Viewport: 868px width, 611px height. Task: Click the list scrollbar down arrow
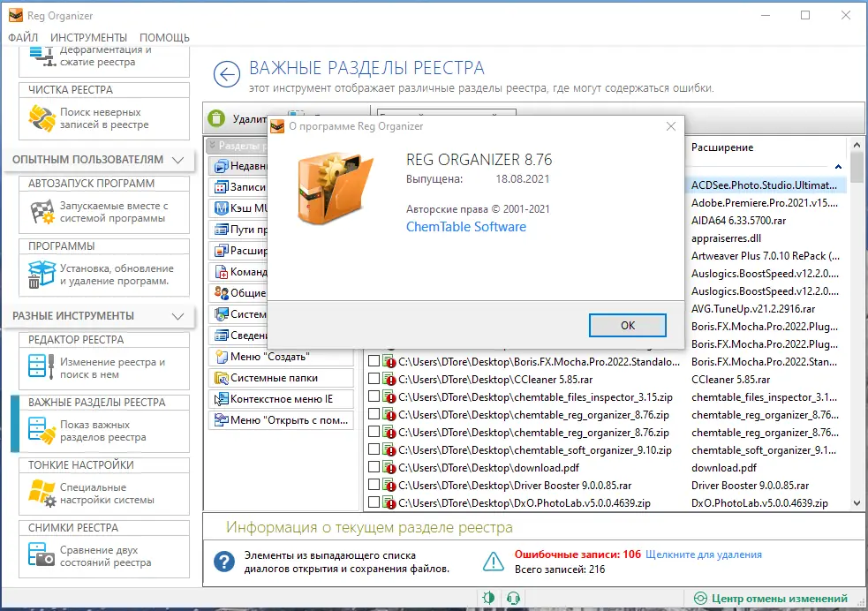[857, 503]
